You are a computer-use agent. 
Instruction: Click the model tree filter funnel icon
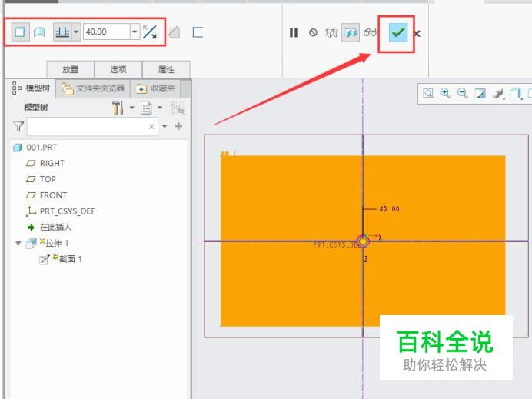pyautogui.click(x=18, y=126)
